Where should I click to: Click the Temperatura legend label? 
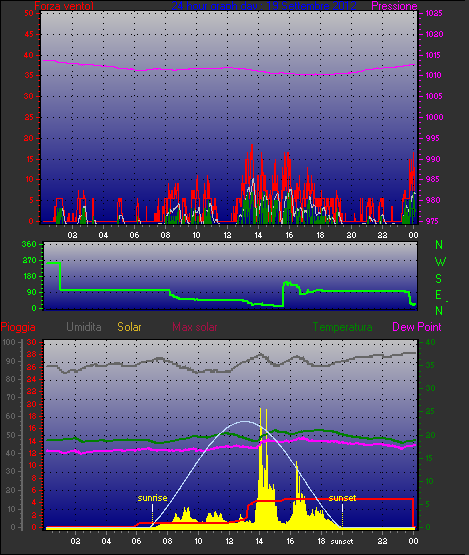click(x=342, y=327)
